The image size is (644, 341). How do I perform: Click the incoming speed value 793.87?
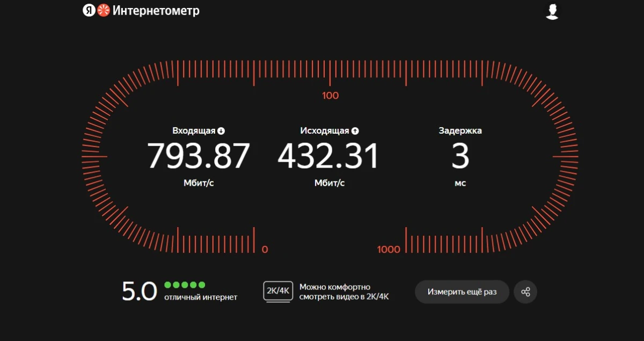(x=199, y=156)
